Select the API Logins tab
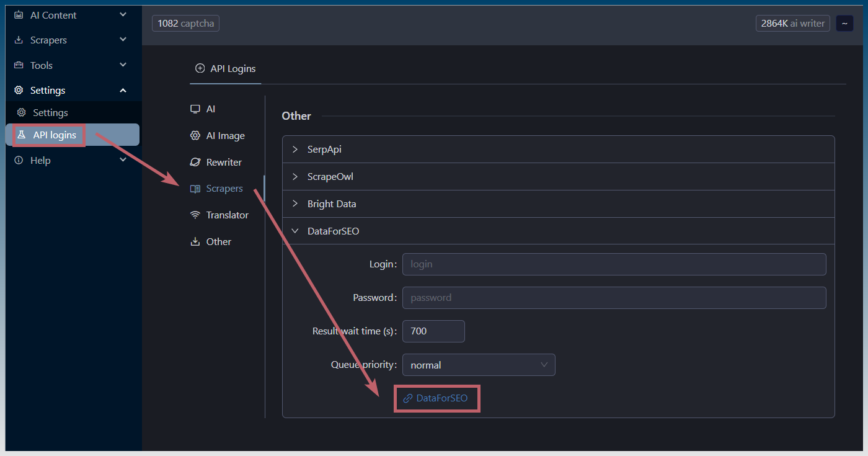 (226, 69)
